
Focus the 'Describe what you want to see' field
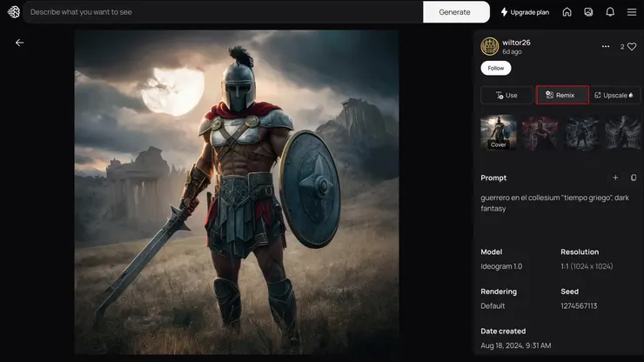(223, 12)
